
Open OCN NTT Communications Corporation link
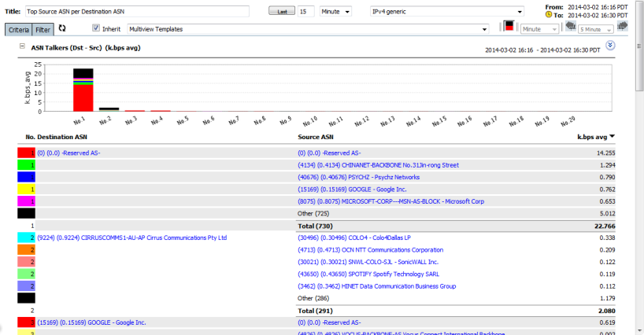[x=371, y=250]
